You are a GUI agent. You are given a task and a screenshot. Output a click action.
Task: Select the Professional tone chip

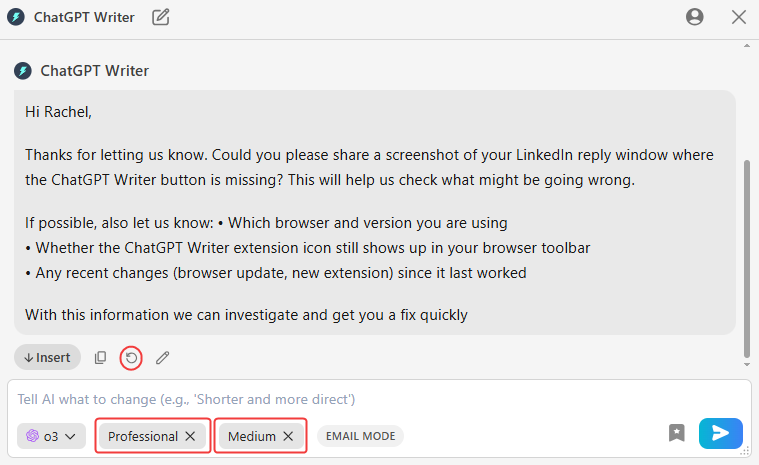point(143,436)
